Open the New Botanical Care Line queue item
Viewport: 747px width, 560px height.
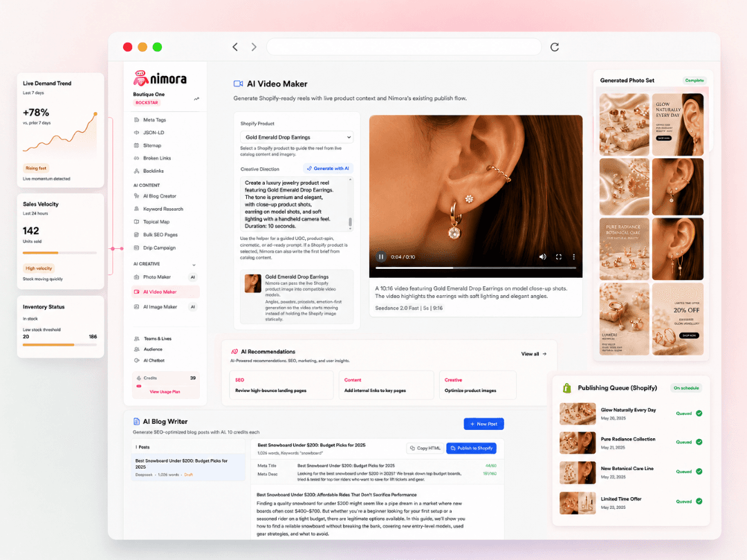631,472
